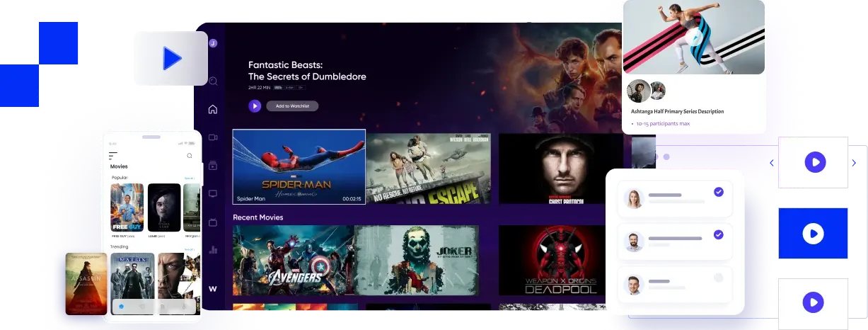Click the right chevron of the video carousel
The image size is (868, 330).
coord(854,163)
